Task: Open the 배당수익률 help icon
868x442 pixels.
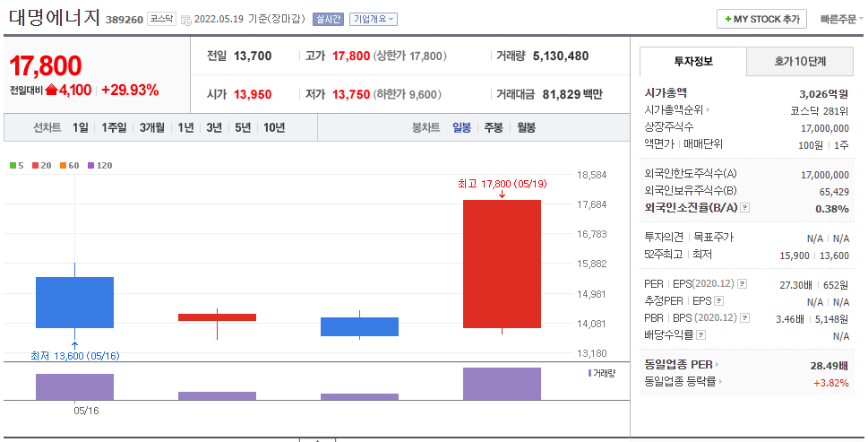Action: pos(700,334)
